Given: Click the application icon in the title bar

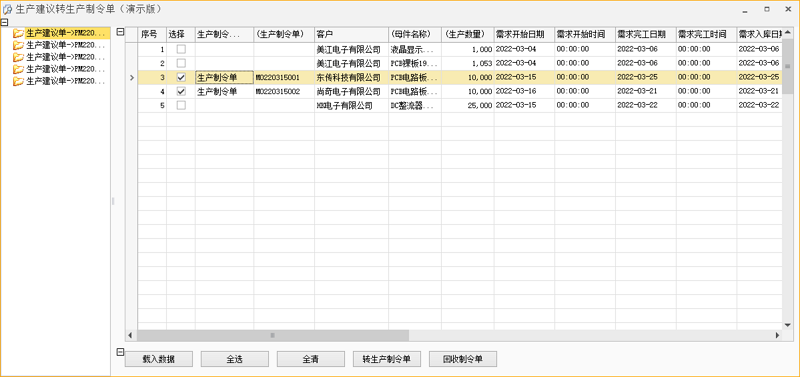Looking at the screenshot, I should click(8, 9).
